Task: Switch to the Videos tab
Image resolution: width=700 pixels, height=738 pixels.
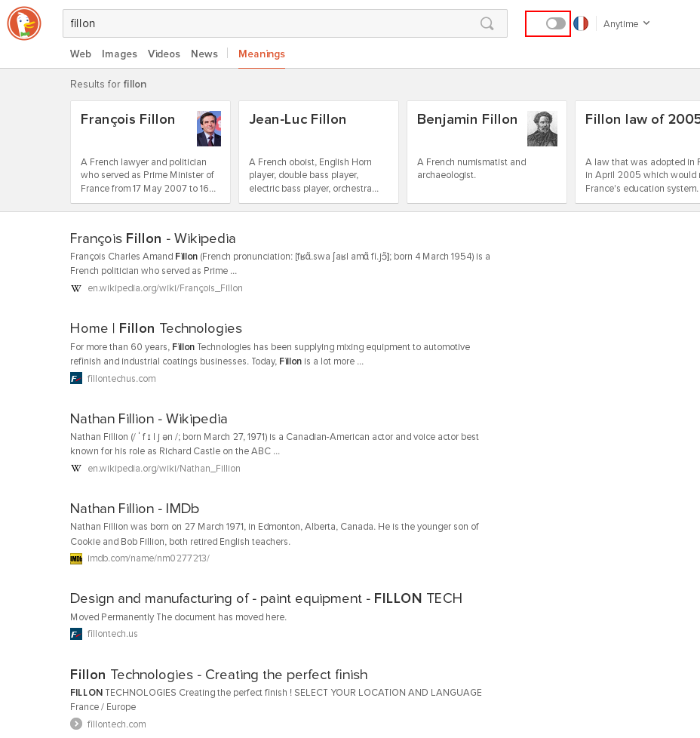Action: coord(164,54)
